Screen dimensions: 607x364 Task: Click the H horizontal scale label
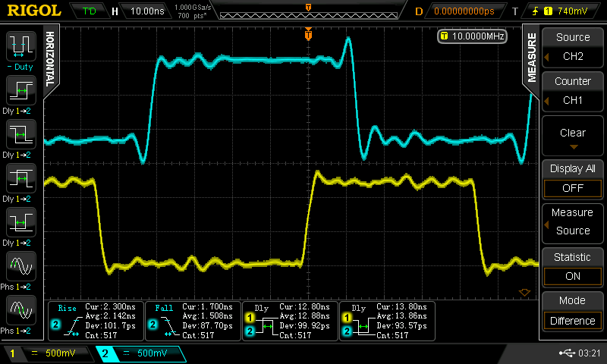[115, 11]
